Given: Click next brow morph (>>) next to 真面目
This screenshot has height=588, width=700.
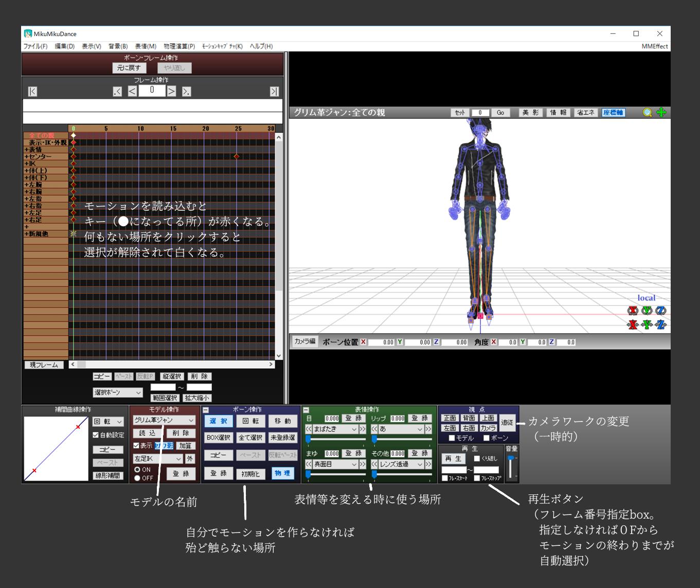Looking at the screenshot, I should [363, 464].
